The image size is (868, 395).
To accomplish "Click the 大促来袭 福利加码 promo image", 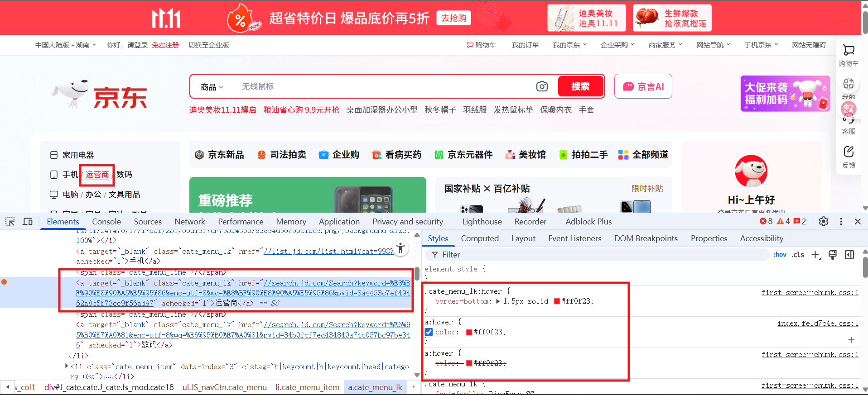I will 786,94.
